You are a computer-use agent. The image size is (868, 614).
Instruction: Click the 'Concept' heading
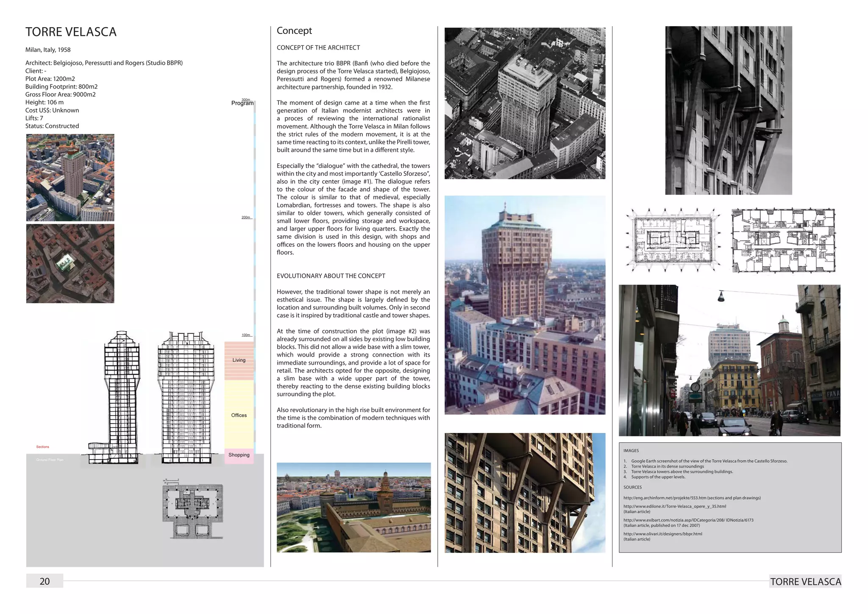pos(294,31)
